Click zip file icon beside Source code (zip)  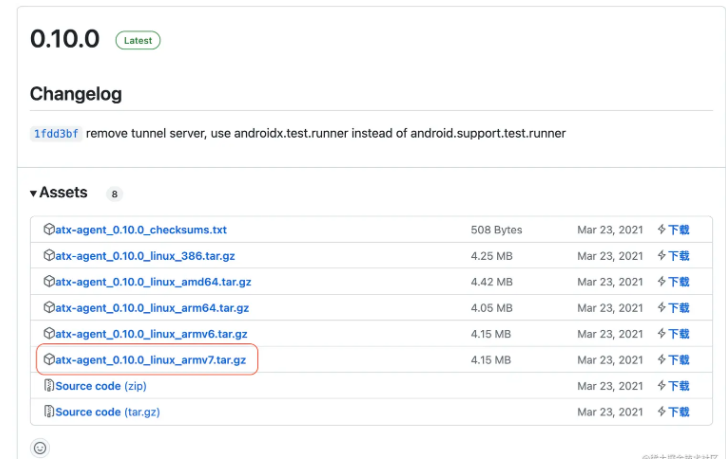(x=49, y=385)
